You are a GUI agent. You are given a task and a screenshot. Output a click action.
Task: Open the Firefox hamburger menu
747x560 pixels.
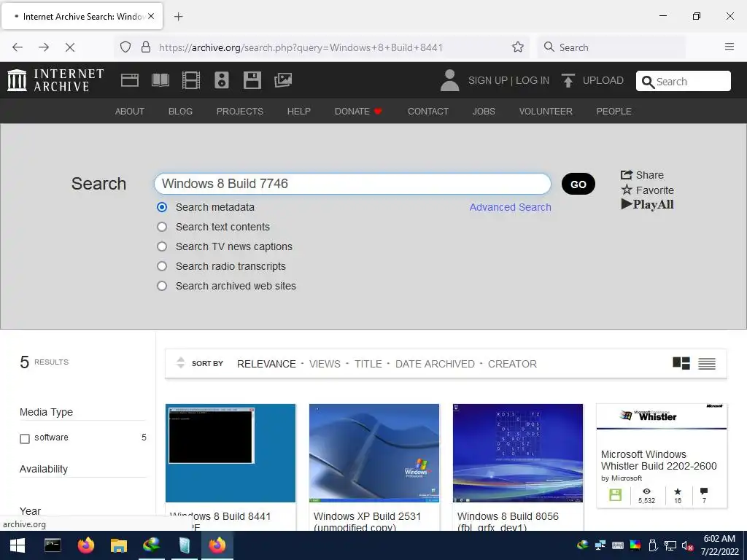click(x=729, y=47)
